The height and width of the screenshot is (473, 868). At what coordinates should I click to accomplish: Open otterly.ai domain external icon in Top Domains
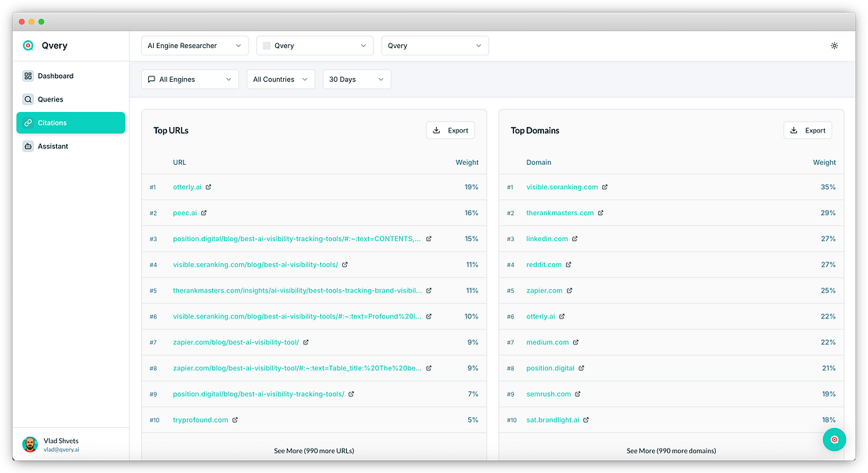click(x=562, y=316)
